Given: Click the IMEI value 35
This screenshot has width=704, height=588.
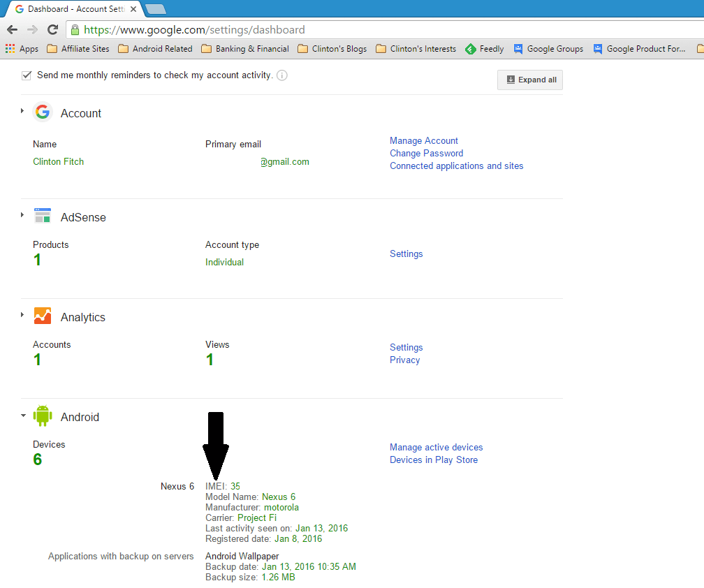Looking at the screenshot, I should click(x=235, y=487).
